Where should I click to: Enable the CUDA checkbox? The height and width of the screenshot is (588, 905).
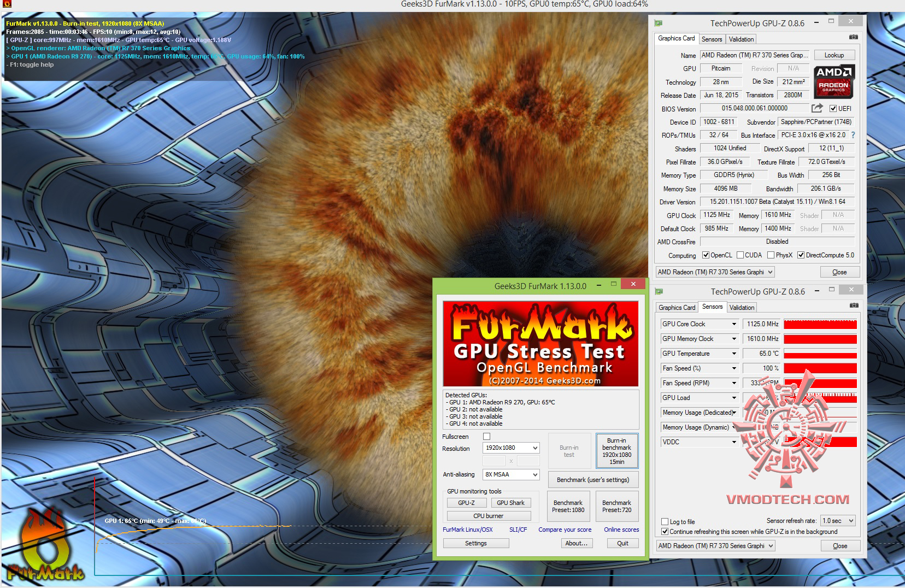(740, 255)
